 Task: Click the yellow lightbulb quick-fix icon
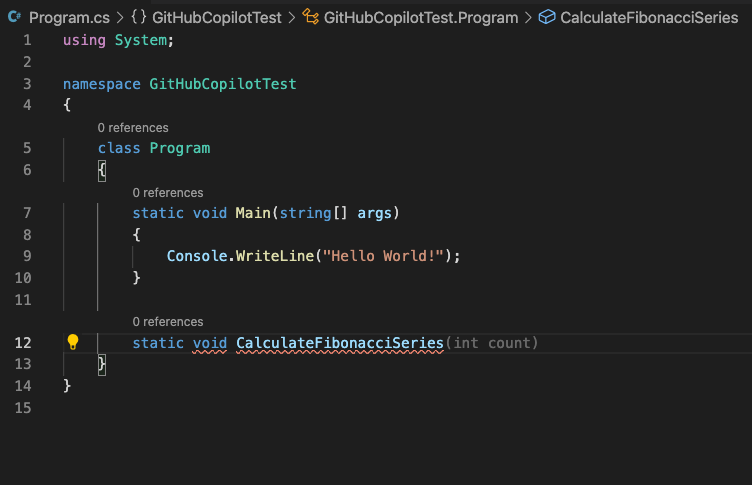pos(73,342)
